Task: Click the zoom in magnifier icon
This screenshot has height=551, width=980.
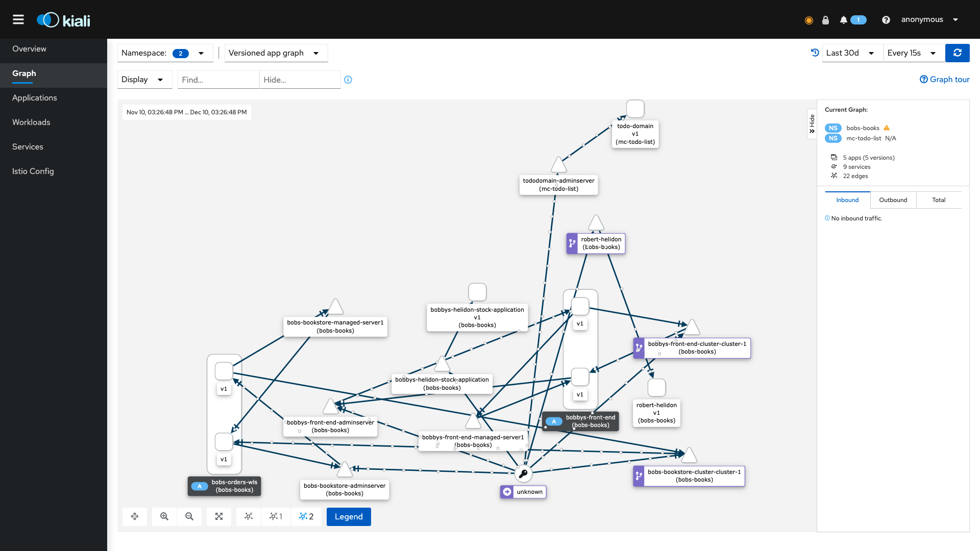Action: point(164,516)
